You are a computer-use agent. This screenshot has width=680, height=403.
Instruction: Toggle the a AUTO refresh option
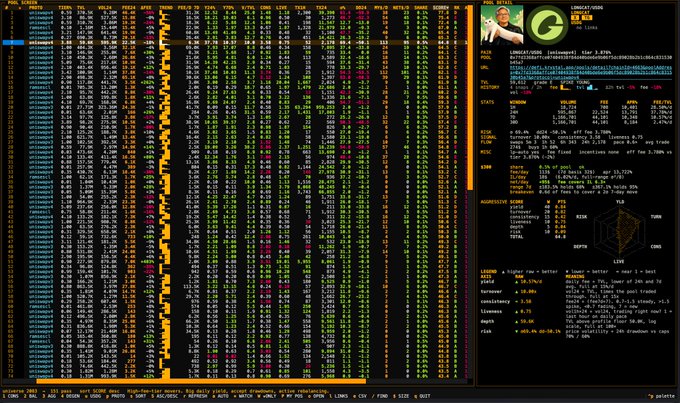click(222, 396)
